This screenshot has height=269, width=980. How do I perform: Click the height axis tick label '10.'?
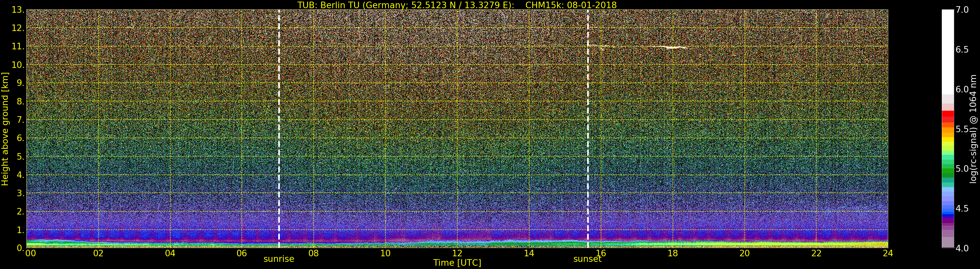click(x=18, y=65)
